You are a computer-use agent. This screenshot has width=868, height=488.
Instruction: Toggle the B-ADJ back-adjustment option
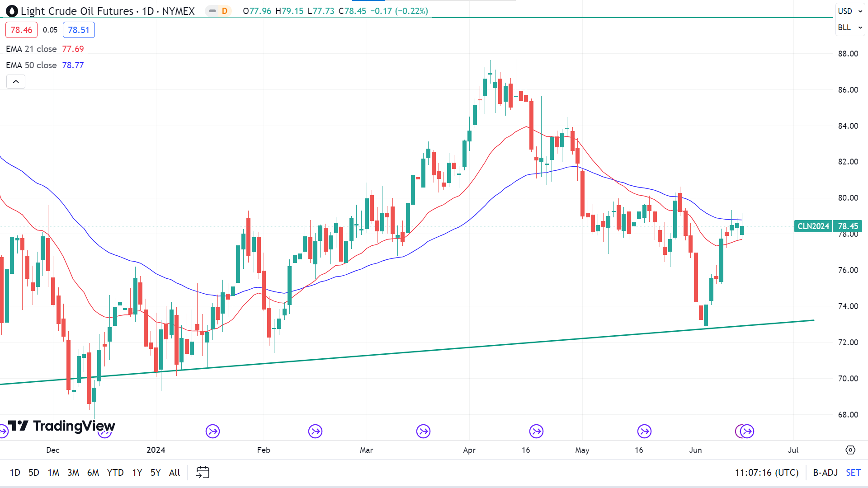tap(825, 472)
